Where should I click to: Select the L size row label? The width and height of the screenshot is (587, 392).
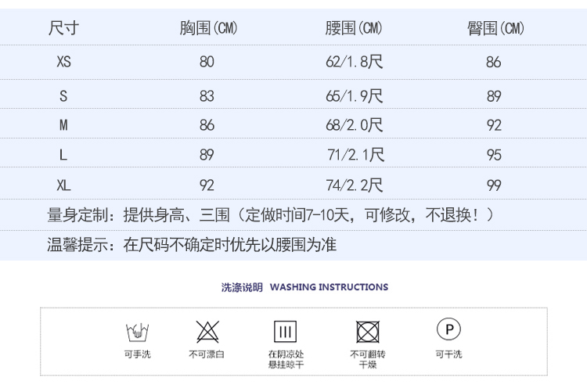[63, 155]
